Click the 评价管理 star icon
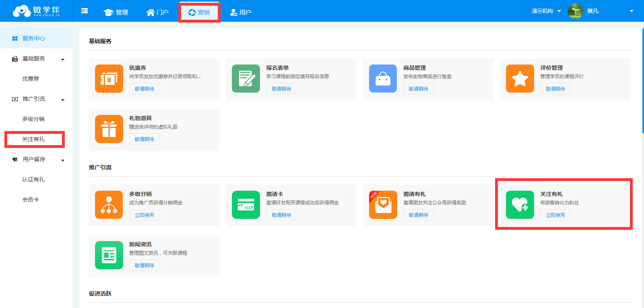Viewport: 644px width, 308px height. (x=520, y=79)
